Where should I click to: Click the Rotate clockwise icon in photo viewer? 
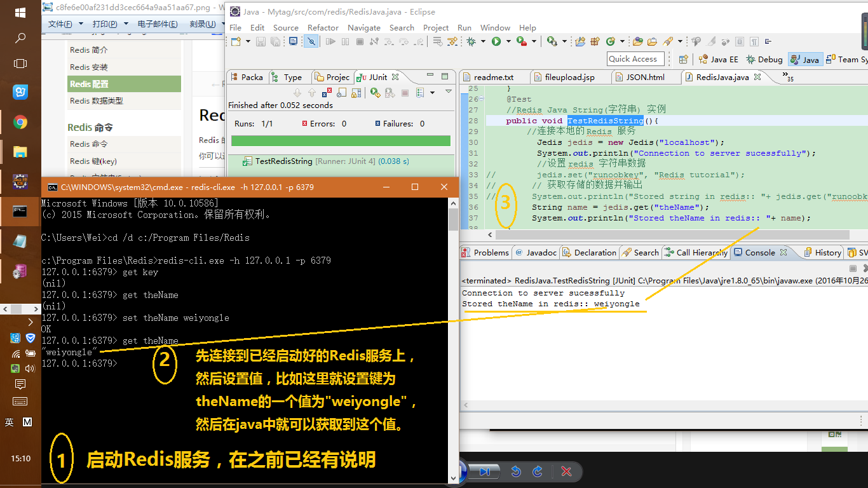pos(538,471)
